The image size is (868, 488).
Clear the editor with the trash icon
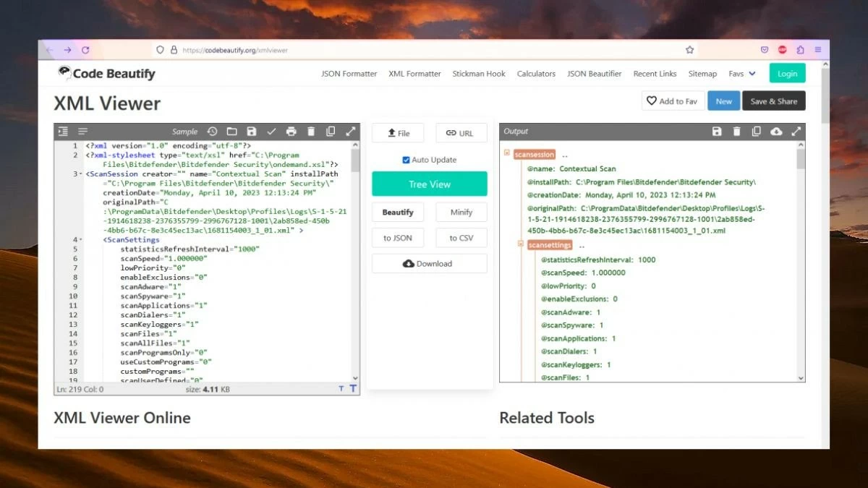311,131
